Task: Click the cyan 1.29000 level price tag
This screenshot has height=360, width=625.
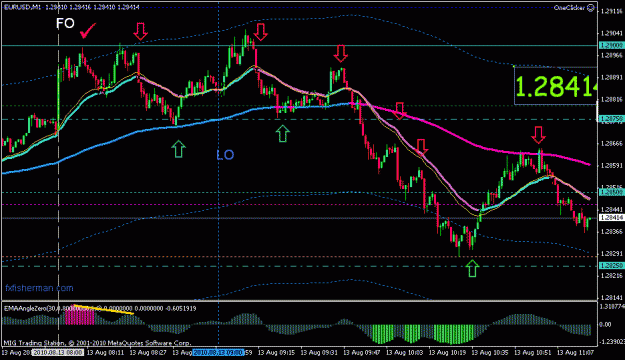Action: (x=611, y=46)
